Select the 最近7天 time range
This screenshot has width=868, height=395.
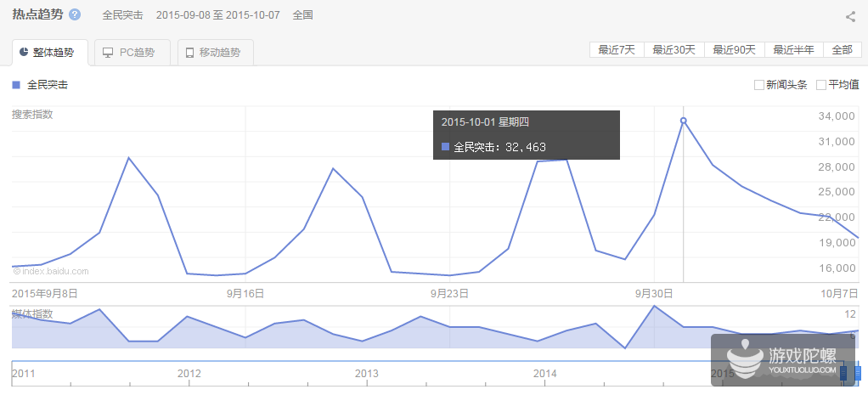[617, 49]
